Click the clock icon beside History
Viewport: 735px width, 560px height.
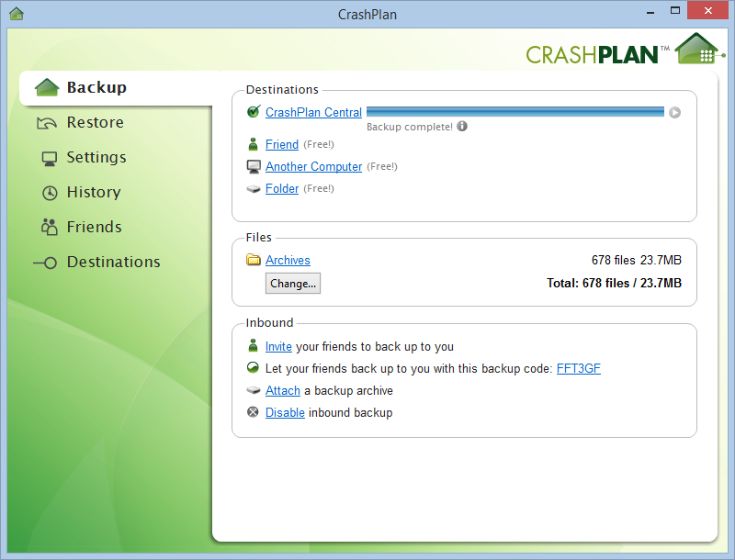click(50, 193)
